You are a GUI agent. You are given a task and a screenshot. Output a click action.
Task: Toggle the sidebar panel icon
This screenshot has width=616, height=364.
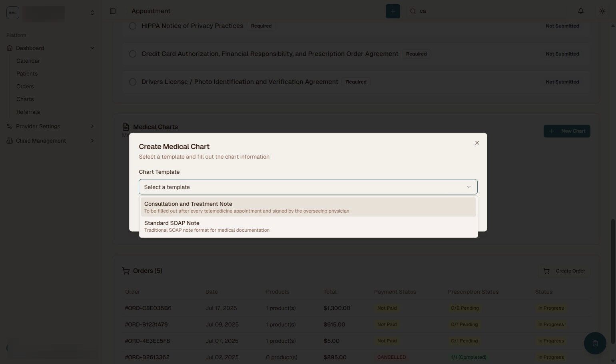(113, 11)
